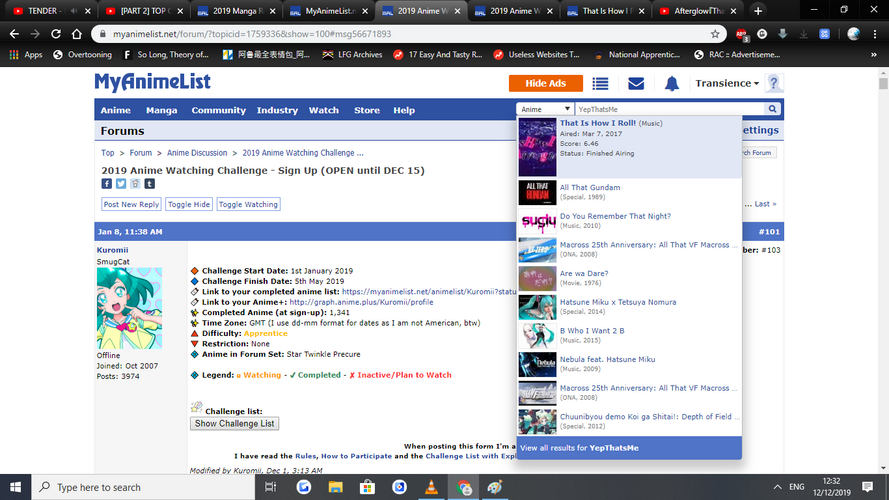Open the messages envelope icon

[x=636, y=84]
